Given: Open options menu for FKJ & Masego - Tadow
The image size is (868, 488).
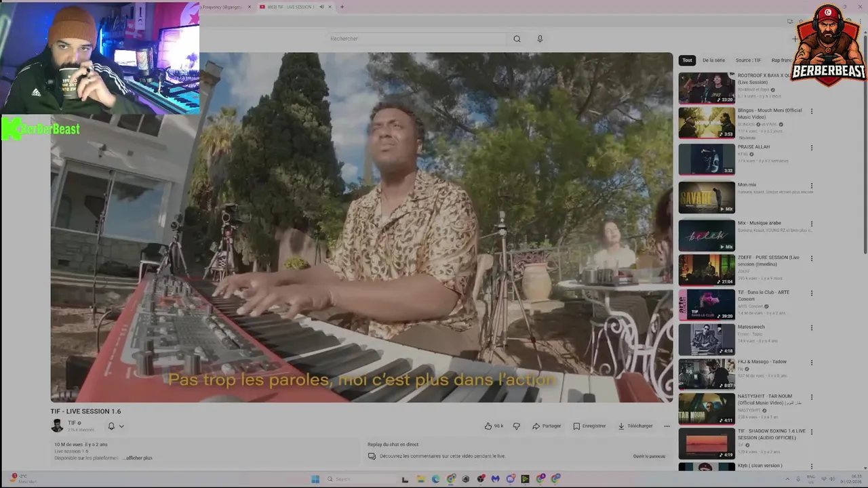Looking at the screenshot, I should [811, 363].
